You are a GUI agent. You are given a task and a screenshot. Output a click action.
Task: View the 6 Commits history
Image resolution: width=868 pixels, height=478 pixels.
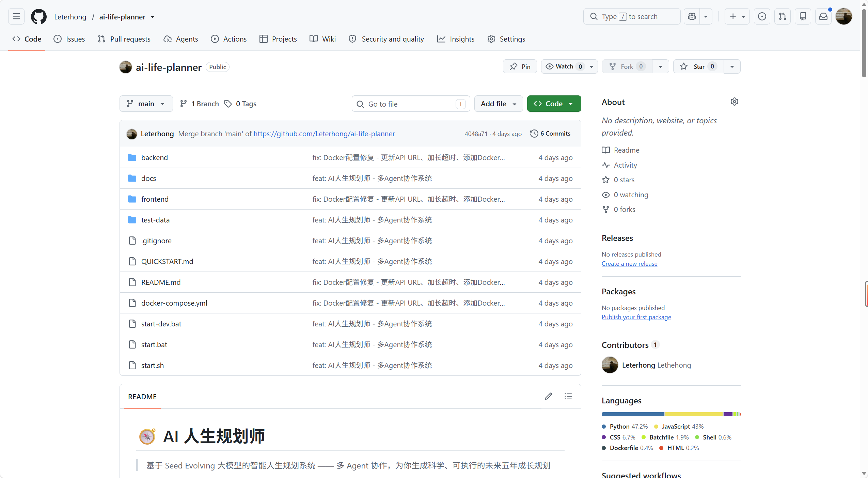pos(550,134)
